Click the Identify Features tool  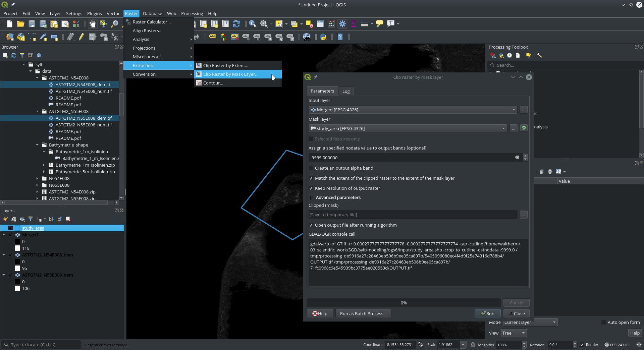(x=253, y=24)
